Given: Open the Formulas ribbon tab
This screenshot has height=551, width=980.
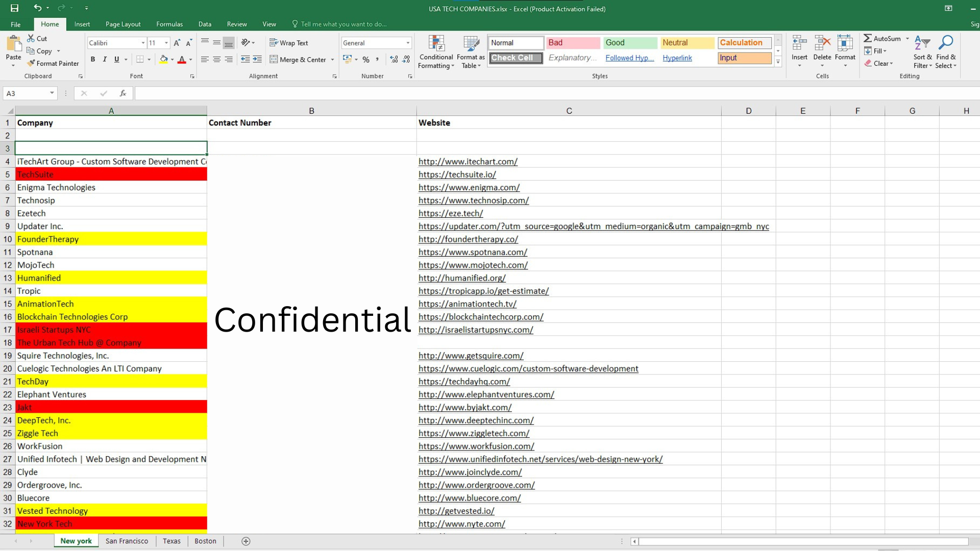Looking at the screenshot, I should click(x=169, y=24).
